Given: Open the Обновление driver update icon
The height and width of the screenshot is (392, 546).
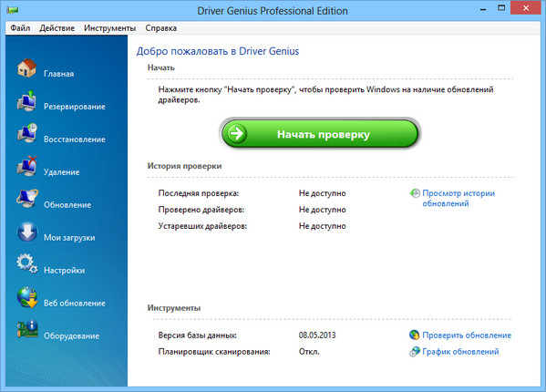Looking at the screenshot, I should (x=26, y=199).
